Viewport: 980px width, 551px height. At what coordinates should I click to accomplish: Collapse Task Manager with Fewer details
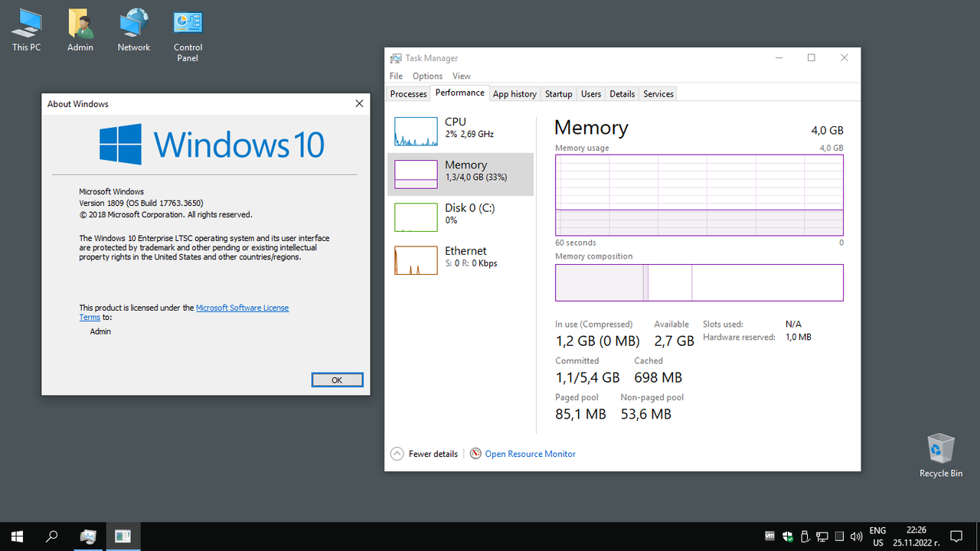[x=424, y=454]
